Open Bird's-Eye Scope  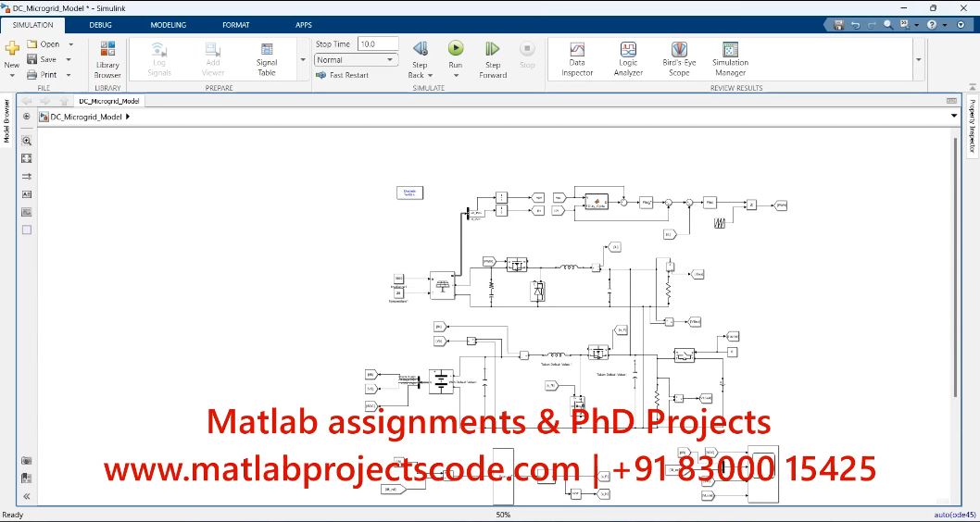click(679, 60)
